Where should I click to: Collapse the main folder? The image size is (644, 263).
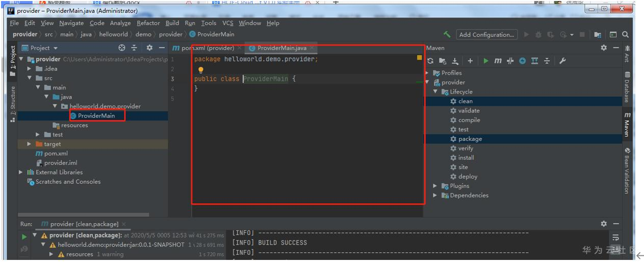click(38, 87)
